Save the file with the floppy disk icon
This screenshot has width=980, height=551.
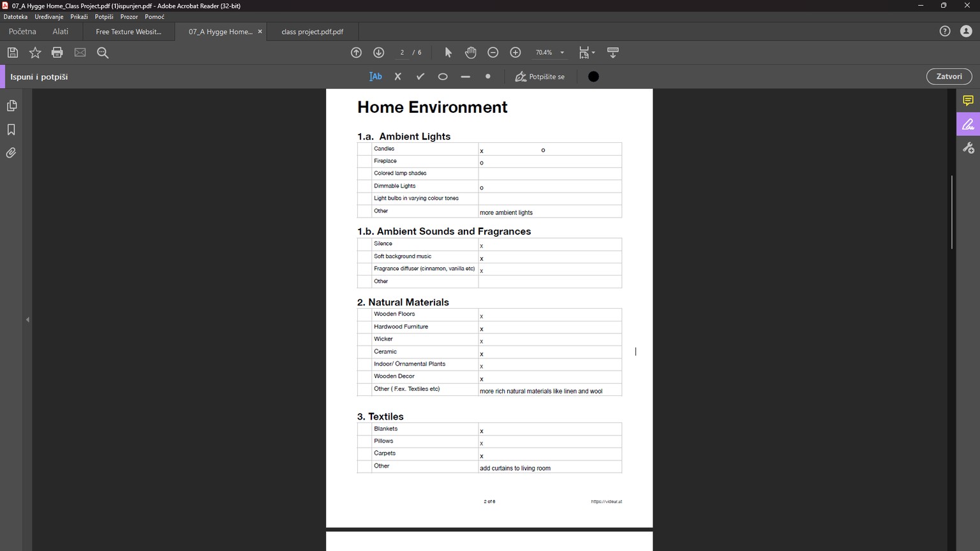(x=13, y=53)
